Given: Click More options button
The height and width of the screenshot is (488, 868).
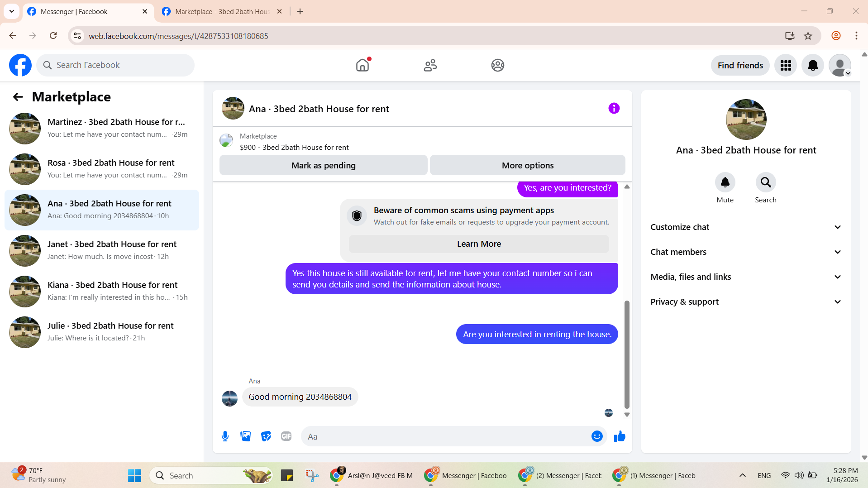Looking at the screenshot, I should pos(527,165).
